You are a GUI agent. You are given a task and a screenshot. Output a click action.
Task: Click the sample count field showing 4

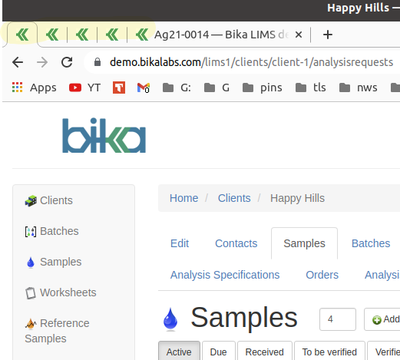(337, 319)
